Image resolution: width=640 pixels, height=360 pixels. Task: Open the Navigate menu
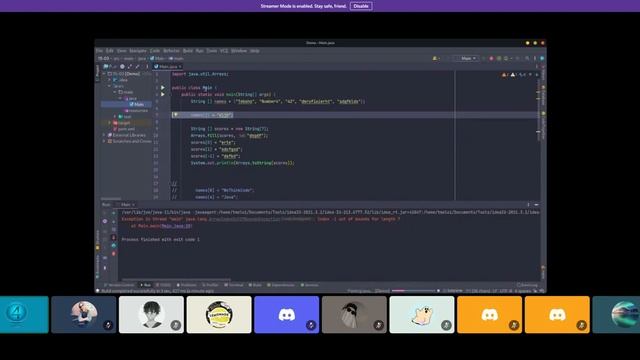coord(138,51)
